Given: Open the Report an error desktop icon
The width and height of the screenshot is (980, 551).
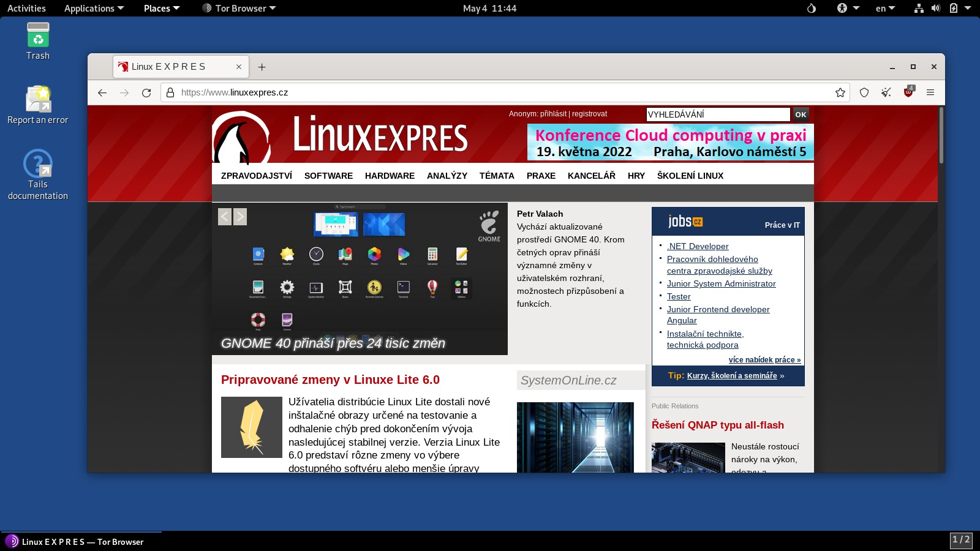Looking at the screenshot, I should click(38, 105).
